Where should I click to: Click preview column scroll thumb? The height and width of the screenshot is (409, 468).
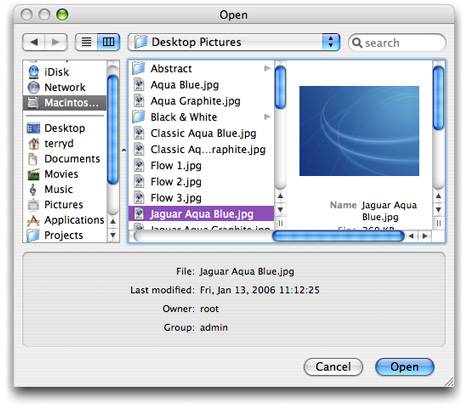click(438, 98)
